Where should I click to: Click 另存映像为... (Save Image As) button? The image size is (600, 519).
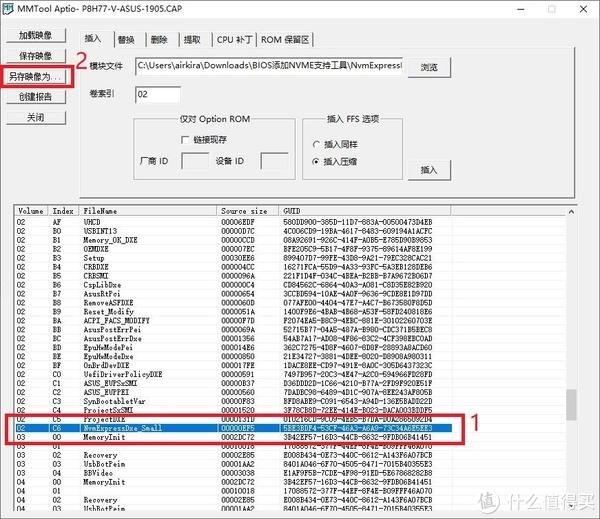[36, 77]
